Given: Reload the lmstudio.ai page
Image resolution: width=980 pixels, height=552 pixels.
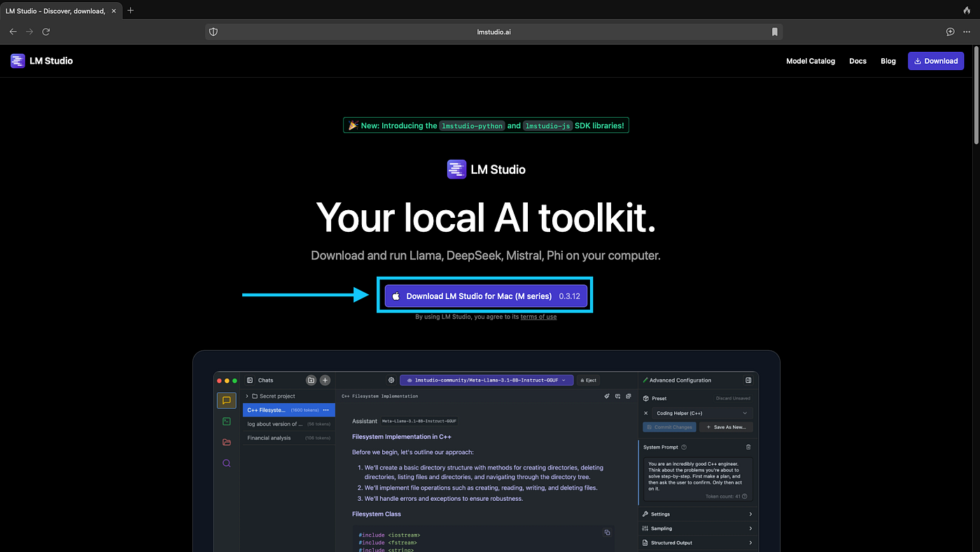Looking at the screenshot, I should pyautogui.click(x=46, y=32).
